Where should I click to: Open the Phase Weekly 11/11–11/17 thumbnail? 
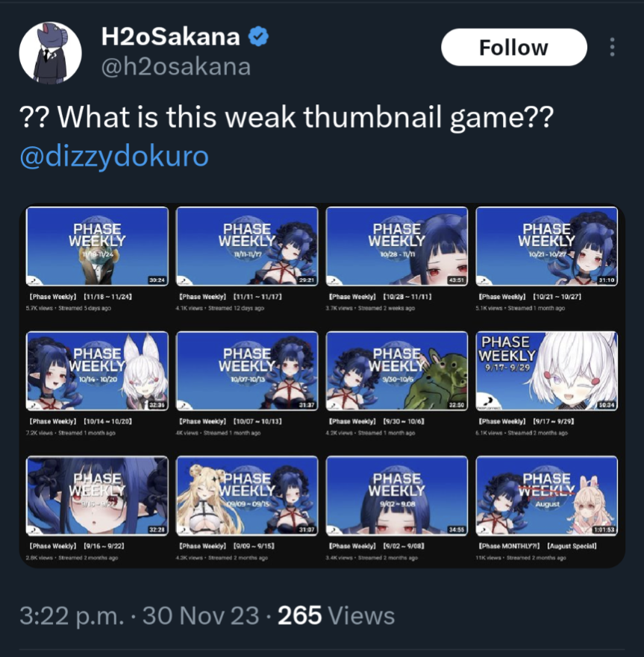(x=247, y=246)
